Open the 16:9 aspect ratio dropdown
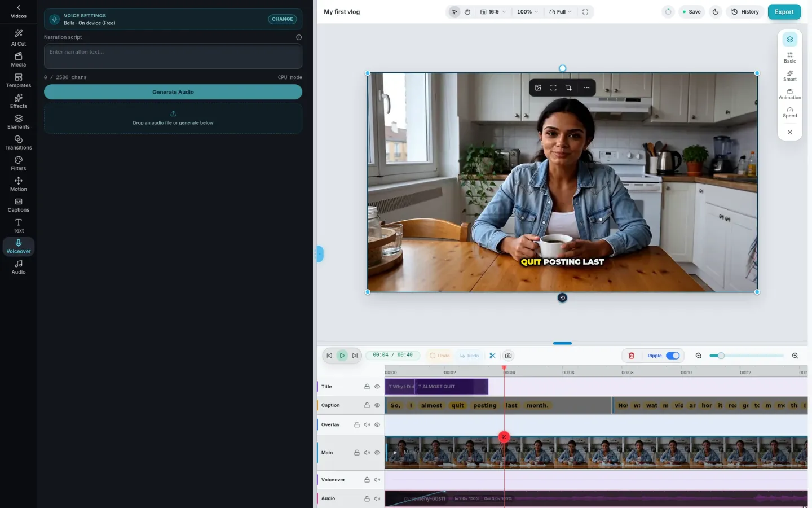 493,12
